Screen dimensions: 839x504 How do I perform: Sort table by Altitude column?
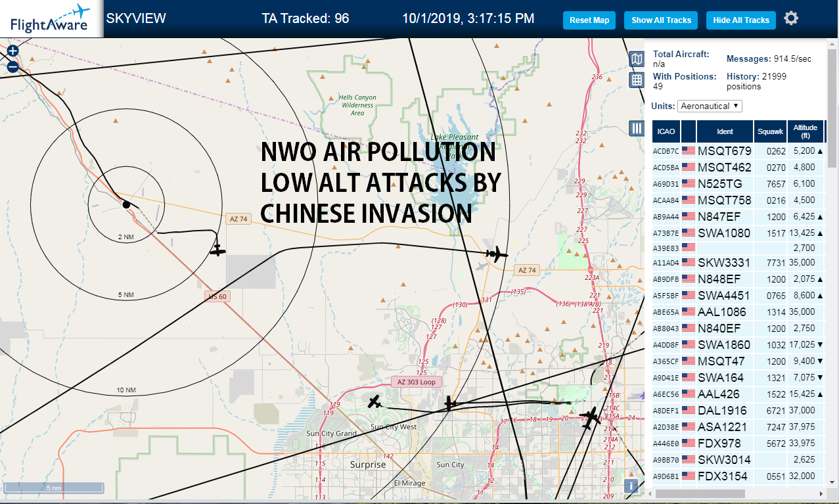coord(805,131)
